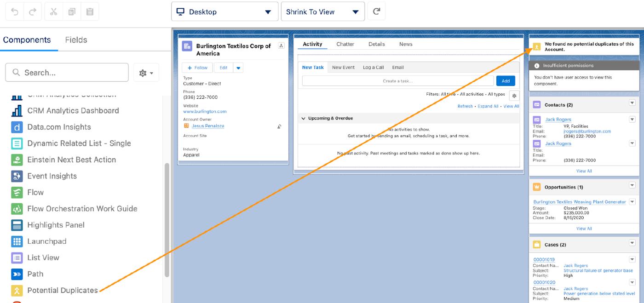Click the components list vertical scrollbar
Image resolution: width=644 pixels, height=303 pixels.
[167, 220]
